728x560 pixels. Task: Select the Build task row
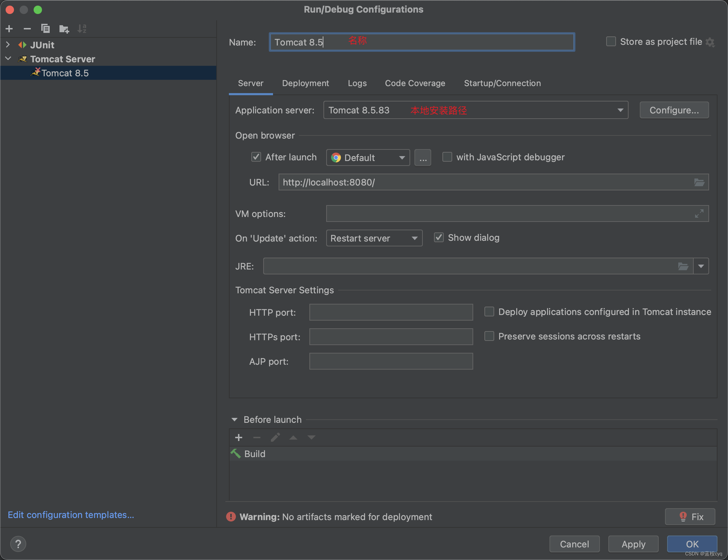click(473, 454)
